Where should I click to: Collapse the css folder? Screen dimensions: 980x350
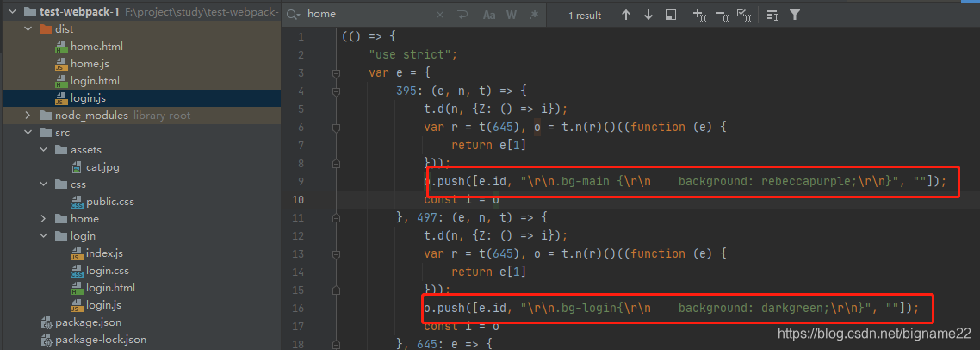click(x=43, y=184)
